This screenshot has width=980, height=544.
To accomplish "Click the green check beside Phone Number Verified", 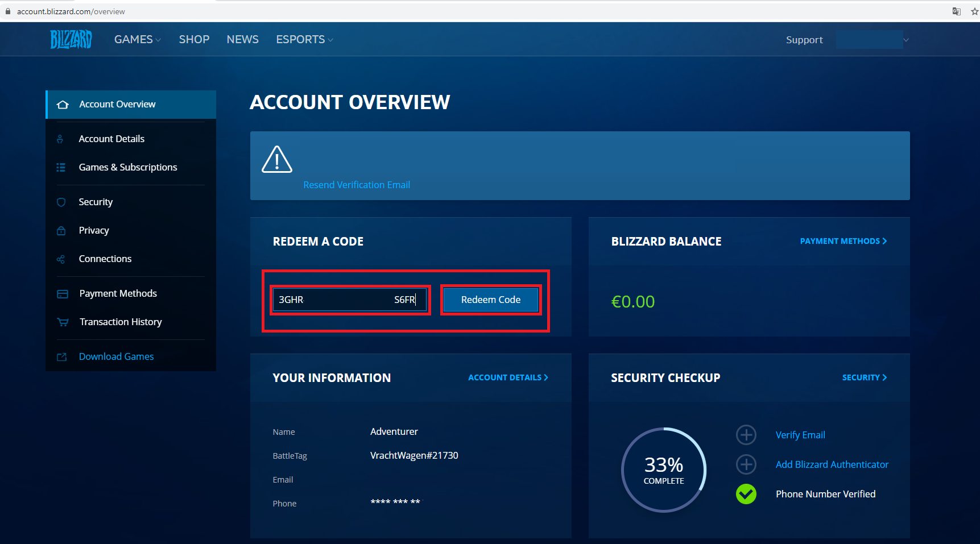I will coord(746,494).
